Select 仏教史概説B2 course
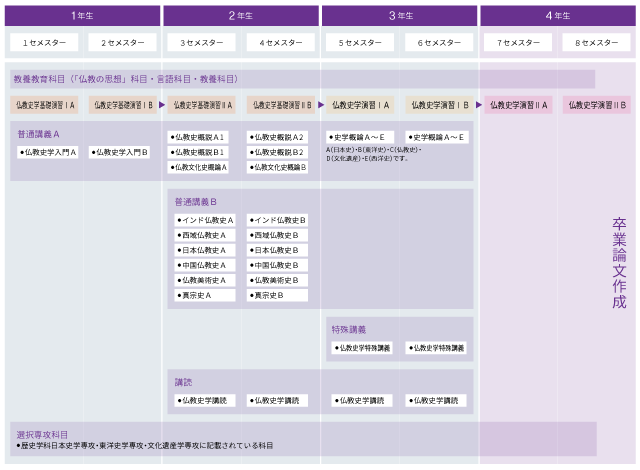Screen dimensions: 640x470 click(277, 152)
